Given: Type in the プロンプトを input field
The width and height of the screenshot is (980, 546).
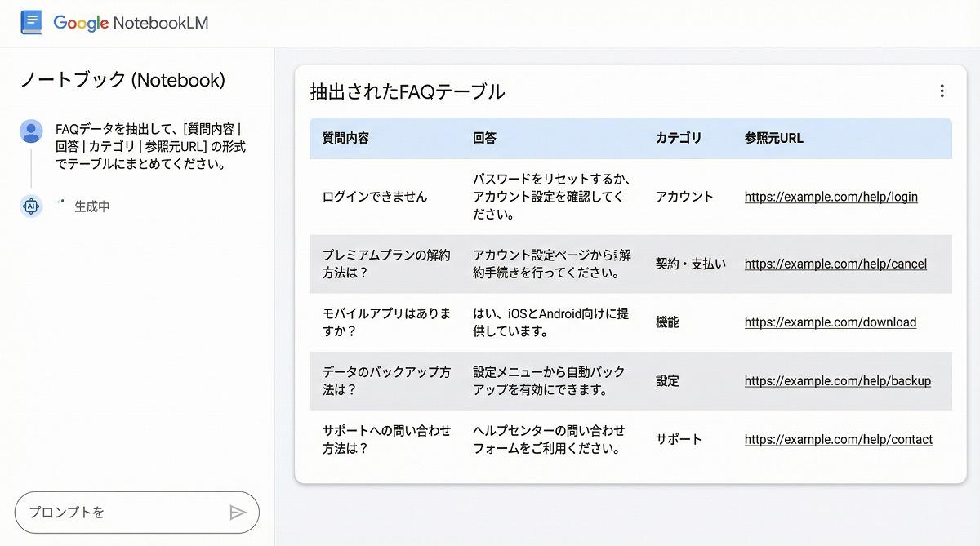Looking at the screenshot, I should pyautogui.click(x=122, y=513).
